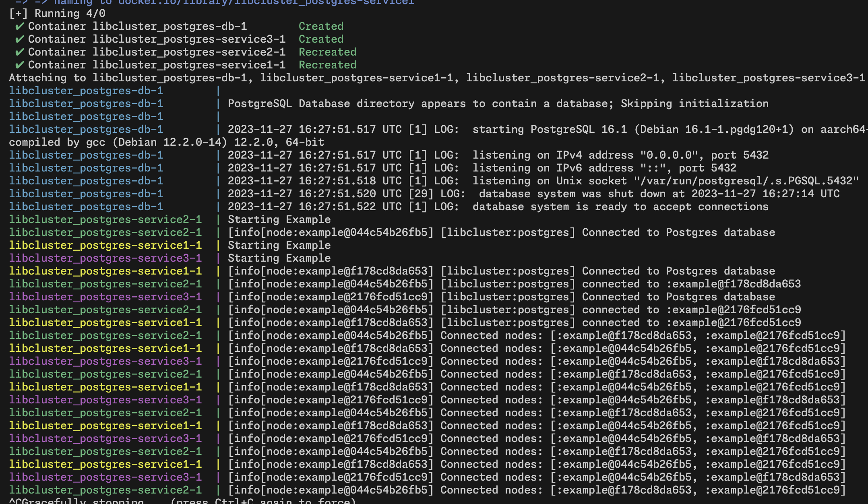Click 'connected to :example@f178cd8da653' message
868x504 pixels.
tap(691, 284)
